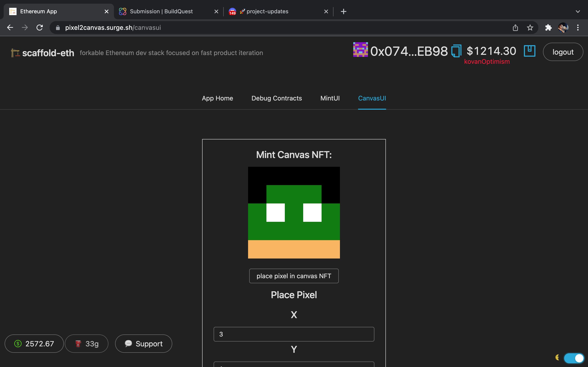Switch to the MintUI tab
588x367 pixels.
coord(330,98)
